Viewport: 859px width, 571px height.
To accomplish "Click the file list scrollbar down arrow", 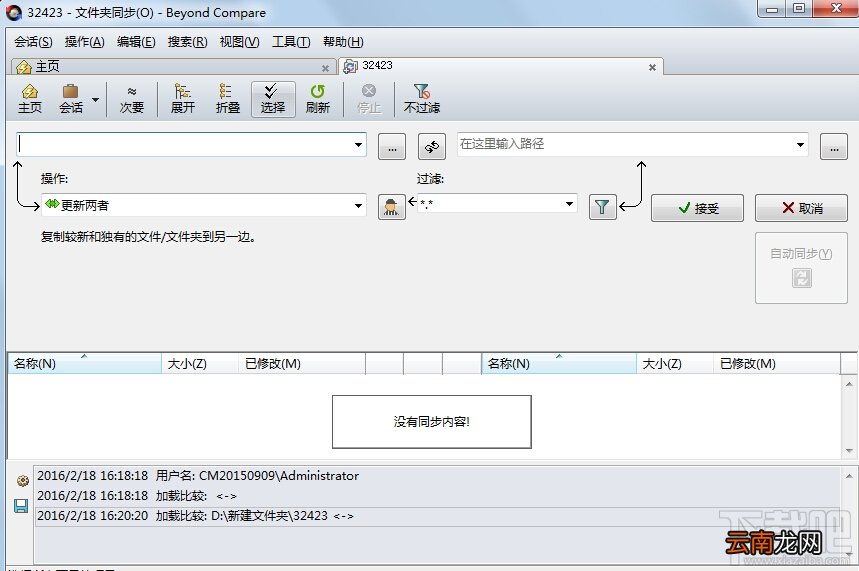I will (x=849, y=451).
